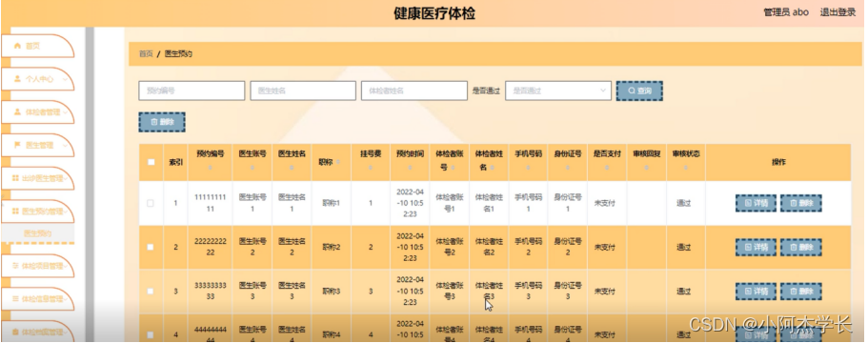Tick the select-all checkbox in table header
The width and height of the screenshot is (868, 343).
151,162
